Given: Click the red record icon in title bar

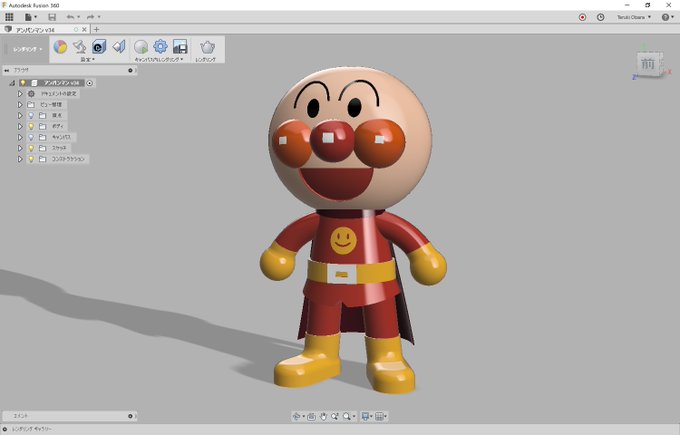Looking at the screenshot, I should click(582, 17).
